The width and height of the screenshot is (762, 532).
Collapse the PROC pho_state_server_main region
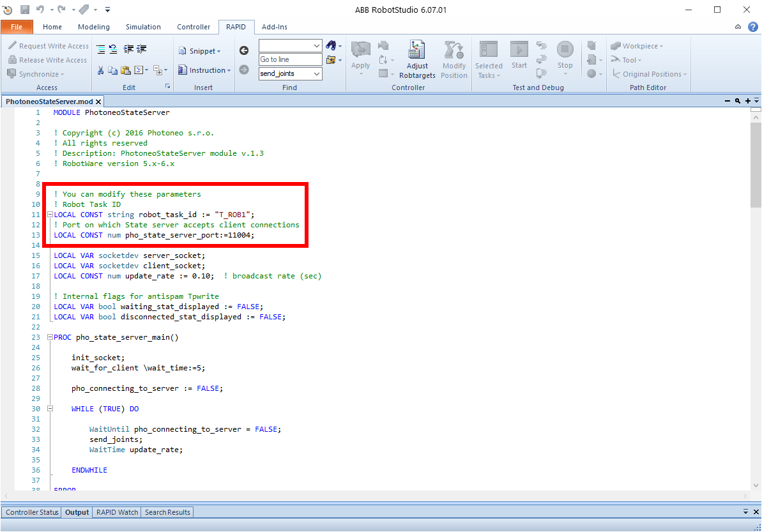(x=50, y=337)
